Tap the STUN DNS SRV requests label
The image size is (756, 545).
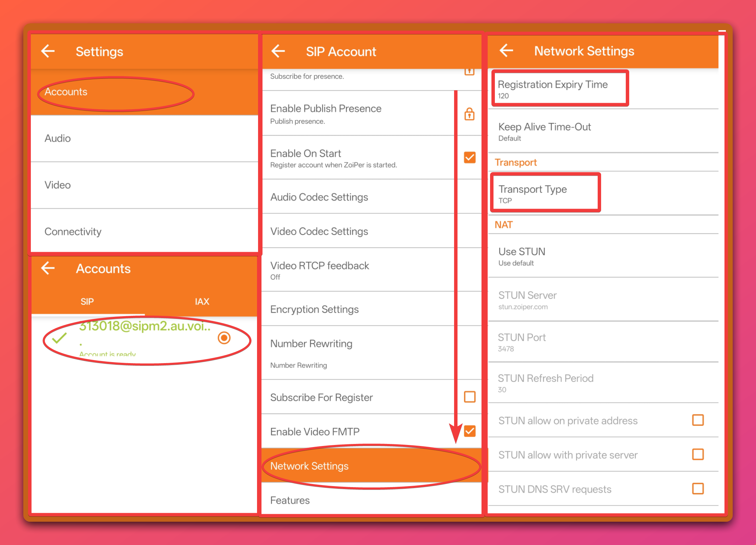[x=555, y=489]
